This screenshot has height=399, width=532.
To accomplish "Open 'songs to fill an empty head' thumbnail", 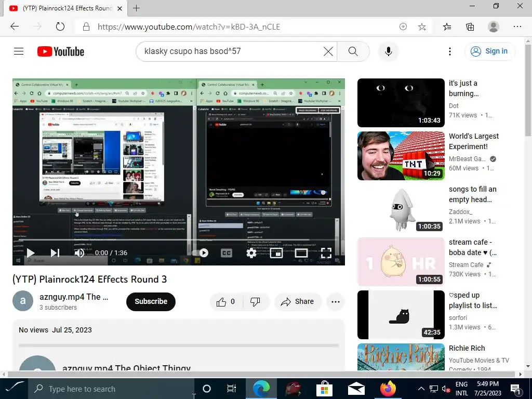I will tap(401, 209).
